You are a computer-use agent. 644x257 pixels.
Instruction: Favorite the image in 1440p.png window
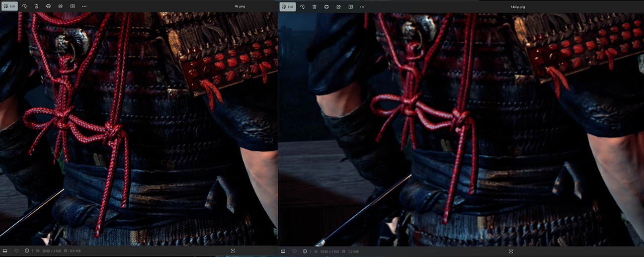pyautogui.click(x=294, y=251)
